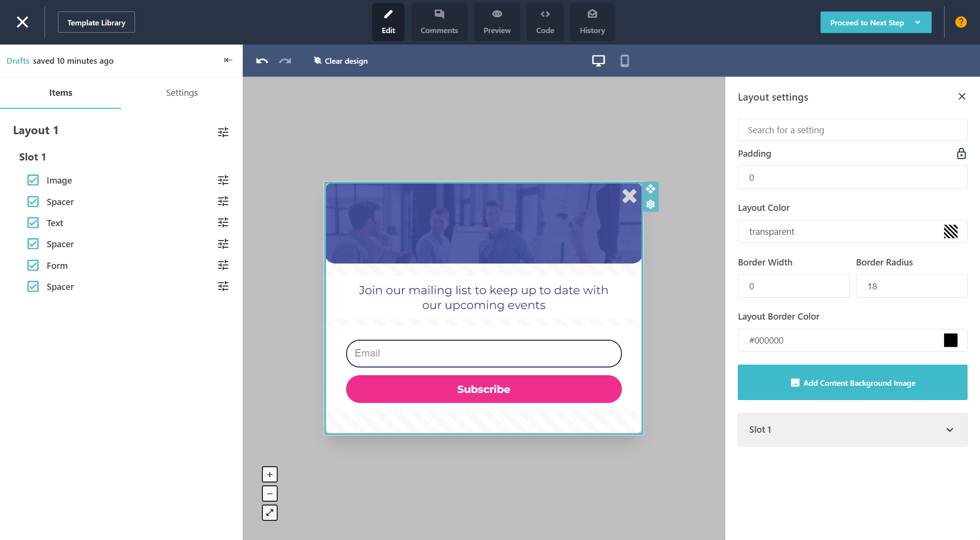
Task: Open the Template Library
Action: 96,23
